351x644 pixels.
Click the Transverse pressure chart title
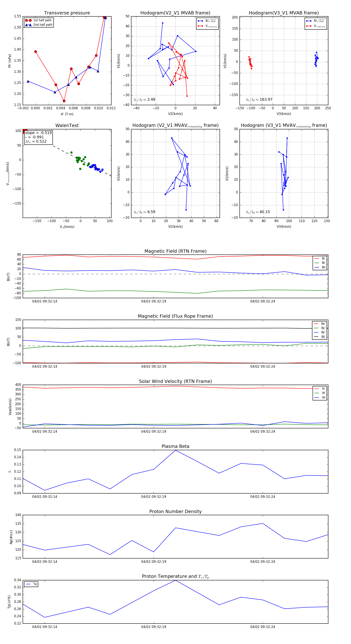pyautogui.click(x=67, y=13)
